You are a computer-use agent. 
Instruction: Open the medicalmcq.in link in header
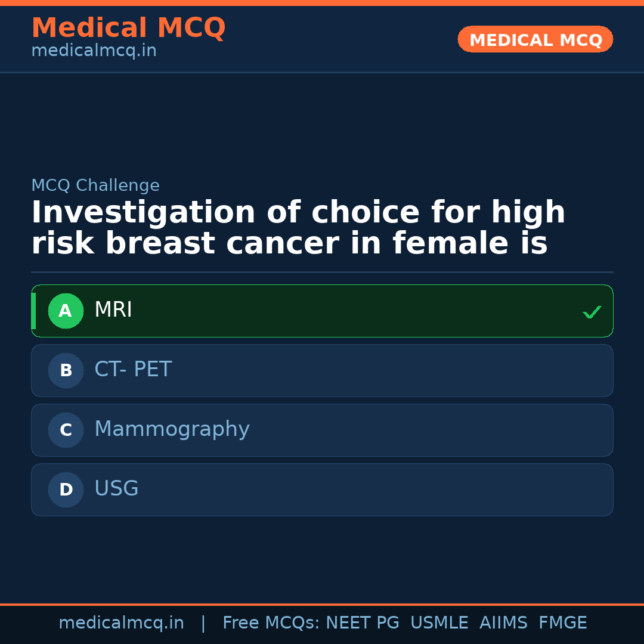pos(94,50)
